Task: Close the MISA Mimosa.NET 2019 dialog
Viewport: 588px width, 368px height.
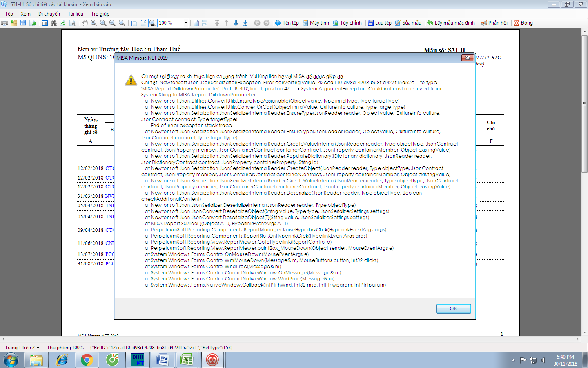Action: tap(468, 58)
